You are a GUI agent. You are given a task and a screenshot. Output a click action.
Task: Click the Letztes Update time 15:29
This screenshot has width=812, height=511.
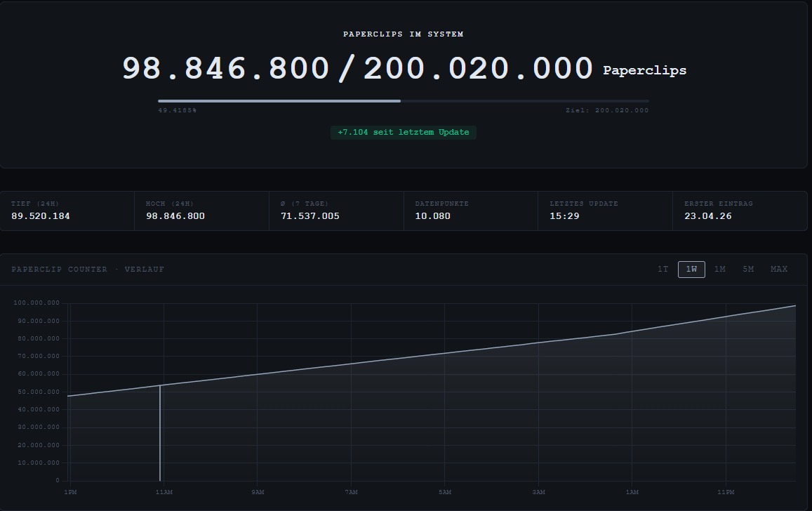click(x=564, y=216)
